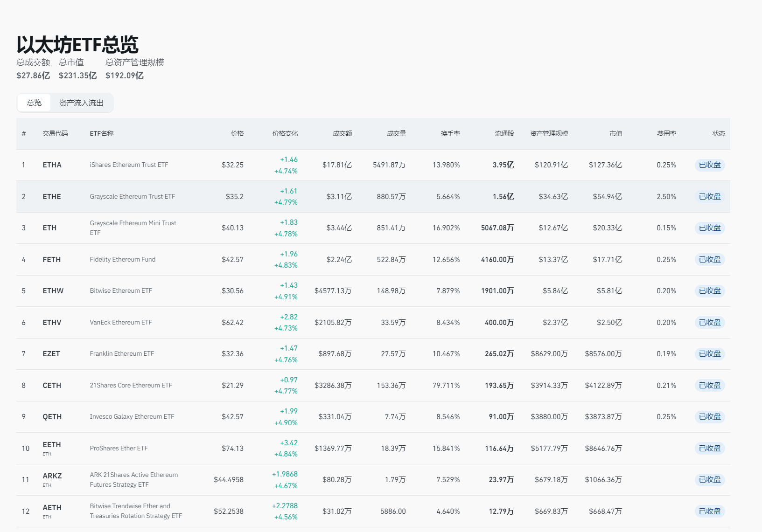Image resolution: width=762 pixels, height=532 pixels.
Task: Select Bitwise Ethereum ETF name
Action: pyautogui.click(x=121, y=291)
